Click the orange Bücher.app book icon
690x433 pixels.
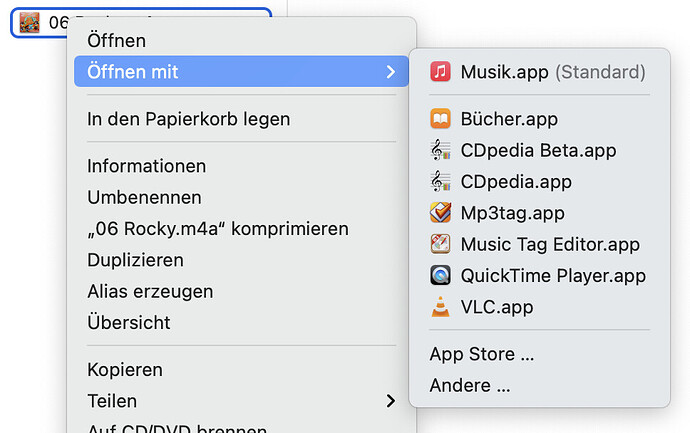point(440,119)
